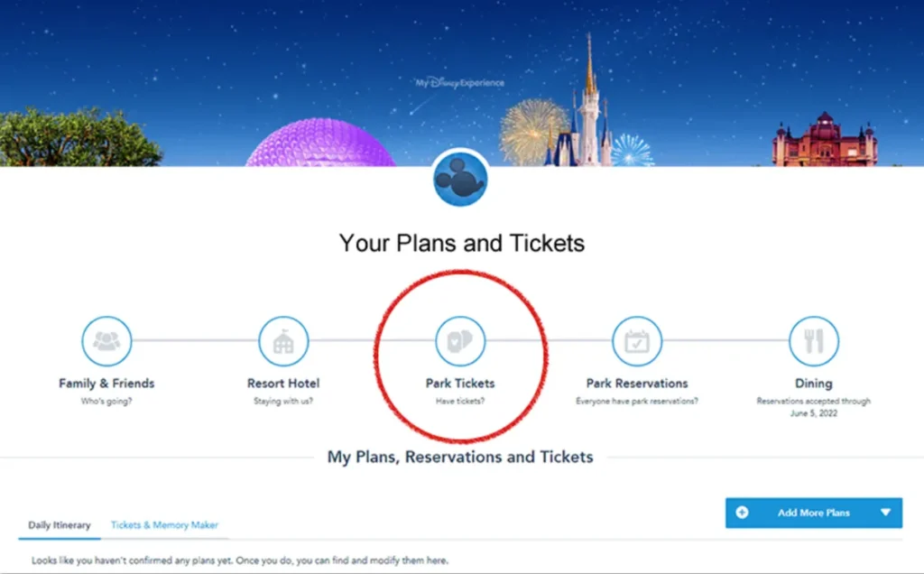
Task: Click the plus icon inside Add More Plans
Action: (742, 511)
